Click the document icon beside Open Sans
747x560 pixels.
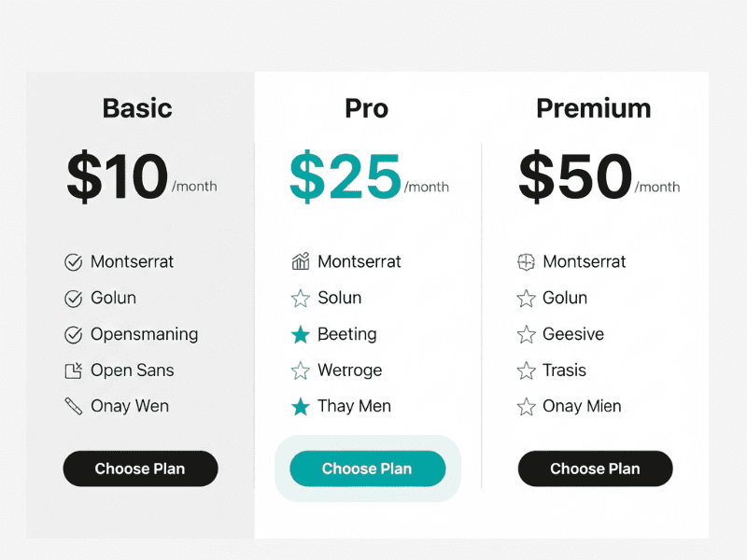coord(74,371)
